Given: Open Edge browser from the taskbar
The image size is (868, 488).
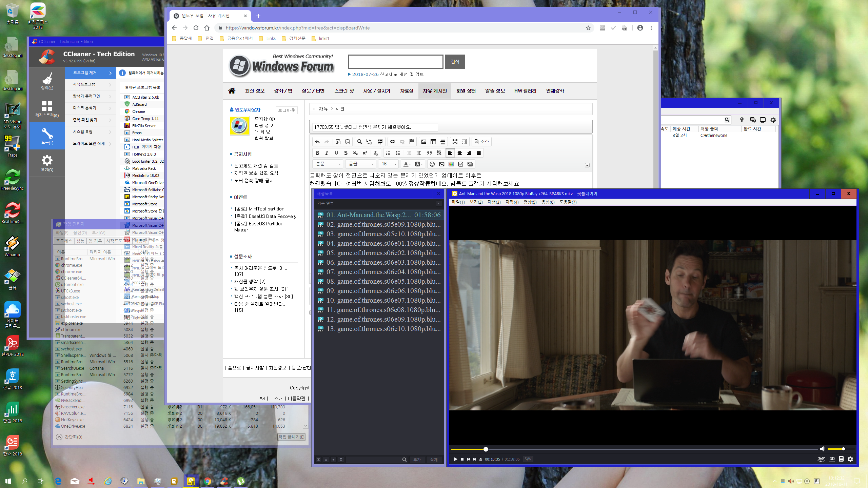Looking at the screenshot, I should click(x=58, y=481).
